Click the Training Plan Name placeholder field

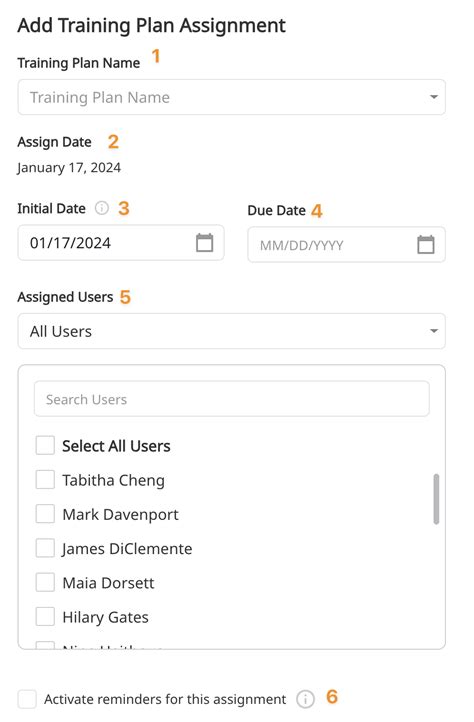(x=231, y=97)
